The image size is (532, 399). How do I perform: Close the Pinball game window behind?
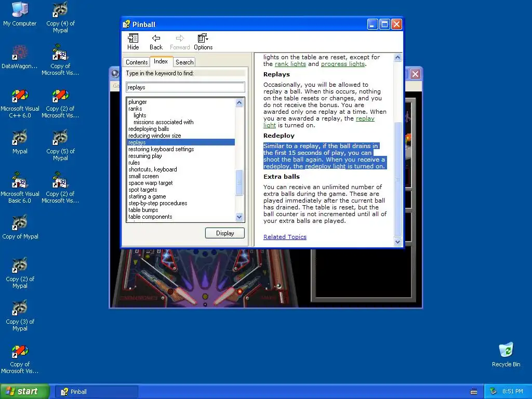(415, 74)
